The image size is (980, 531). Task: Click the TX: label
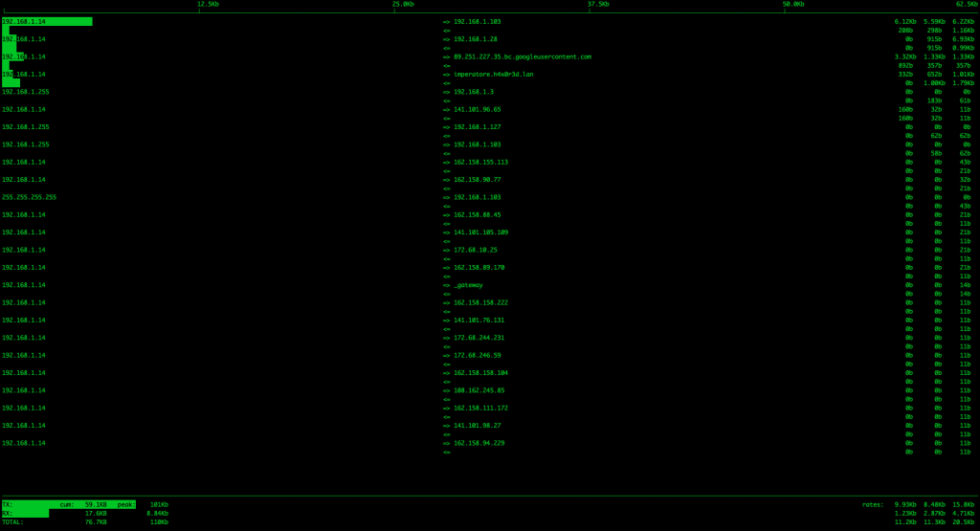[7, 505]
